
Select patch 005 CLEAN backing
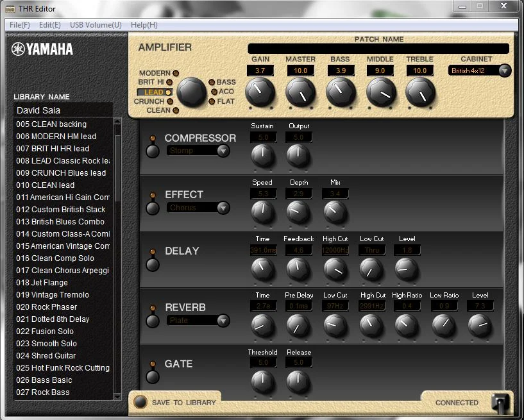(x=63, y=124)
